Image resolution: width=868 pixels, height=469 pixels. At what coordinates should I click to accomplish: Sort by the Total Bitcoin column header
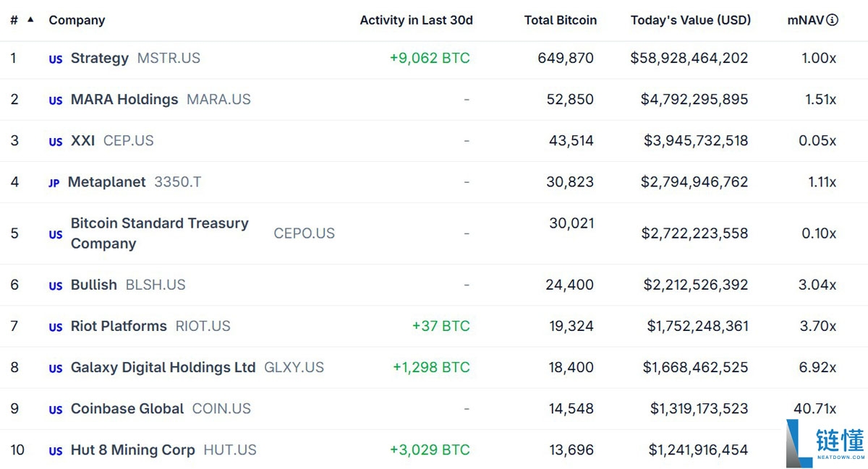561,20
